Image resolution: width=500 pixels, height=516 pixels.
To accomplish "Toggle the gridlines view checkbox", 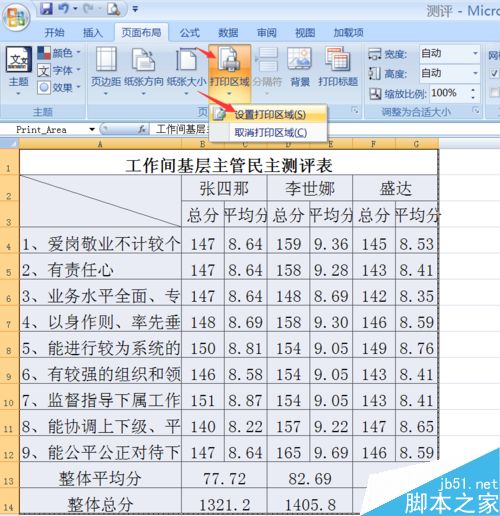I will (x=494, y=74).
